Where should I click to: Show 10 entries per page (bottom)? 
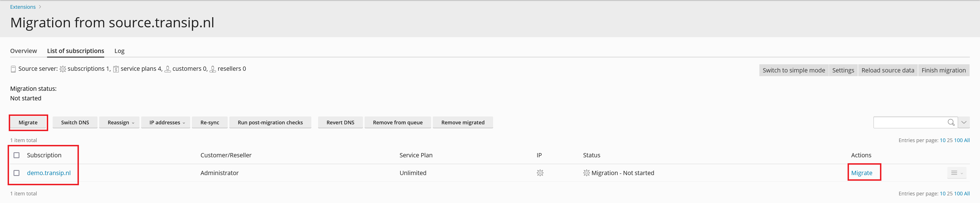click(x=942, y=193)
